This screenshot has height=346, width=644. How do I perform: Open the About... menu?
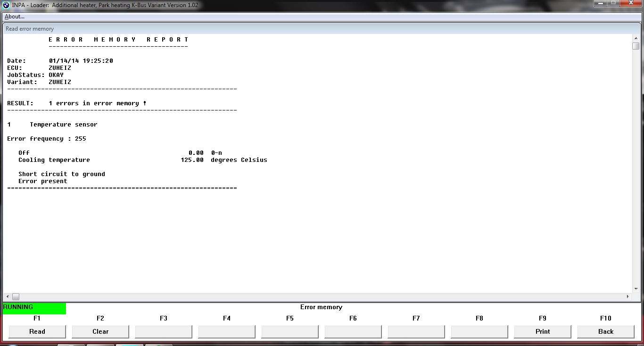tap(15, 17)
